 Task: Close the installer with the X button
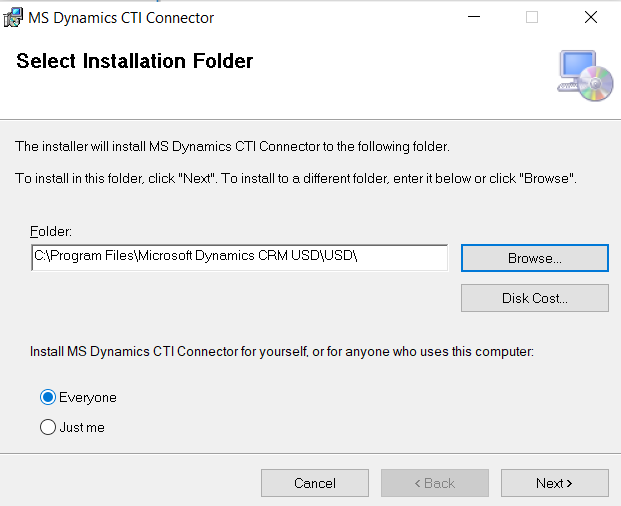589,17
